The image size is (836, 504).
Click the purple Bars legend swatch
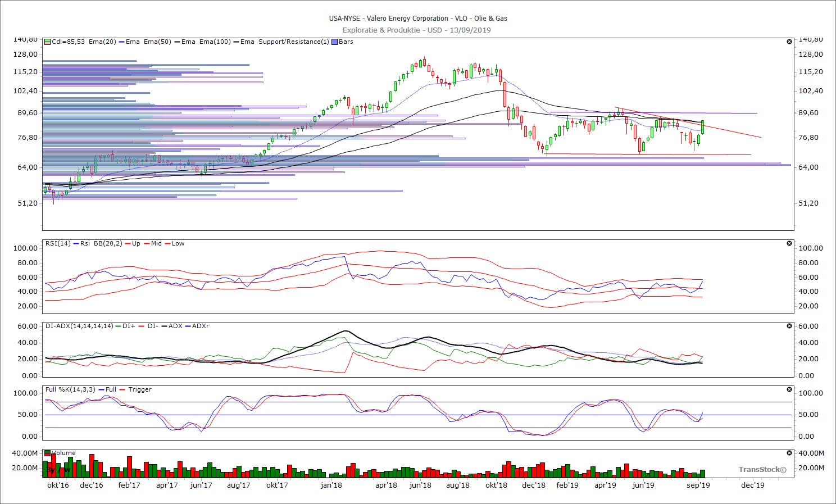335,42
